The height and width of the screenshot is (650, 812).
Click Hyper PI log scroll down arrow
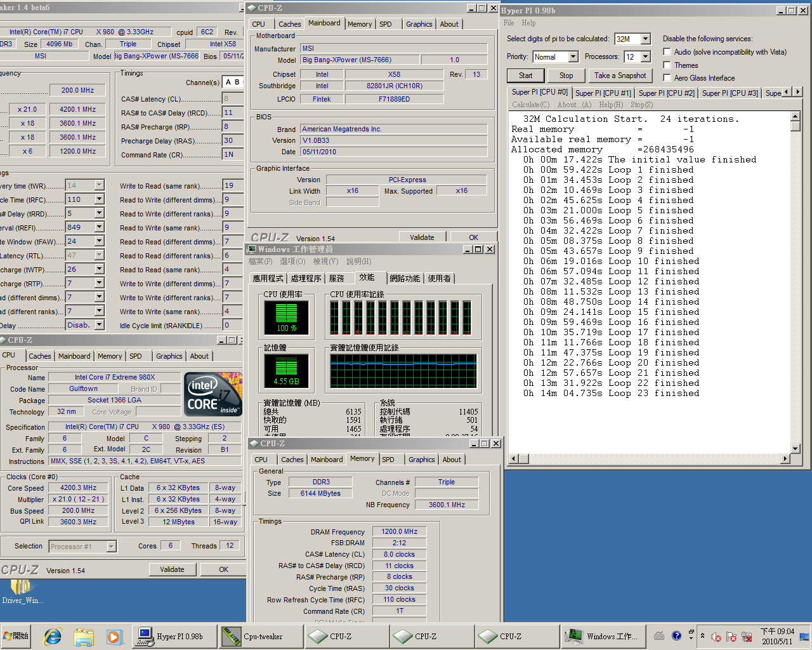tap(796, 448)
